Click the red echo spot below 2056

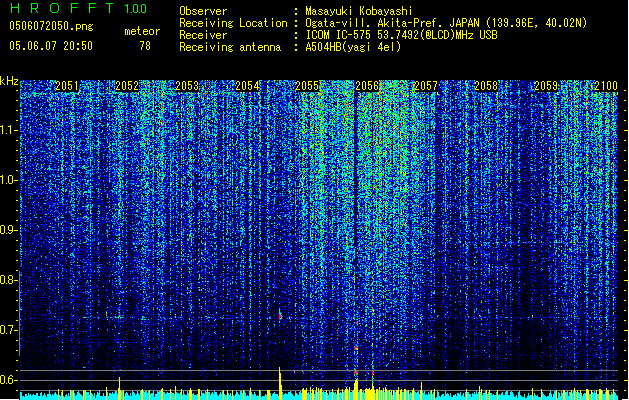tap(356, 347)
